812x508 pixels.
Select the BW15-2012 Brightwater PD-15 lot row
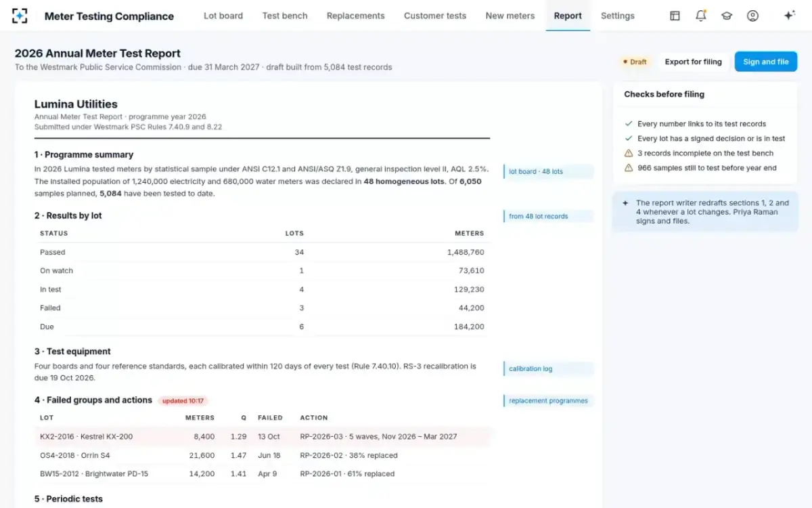(263, 474)
